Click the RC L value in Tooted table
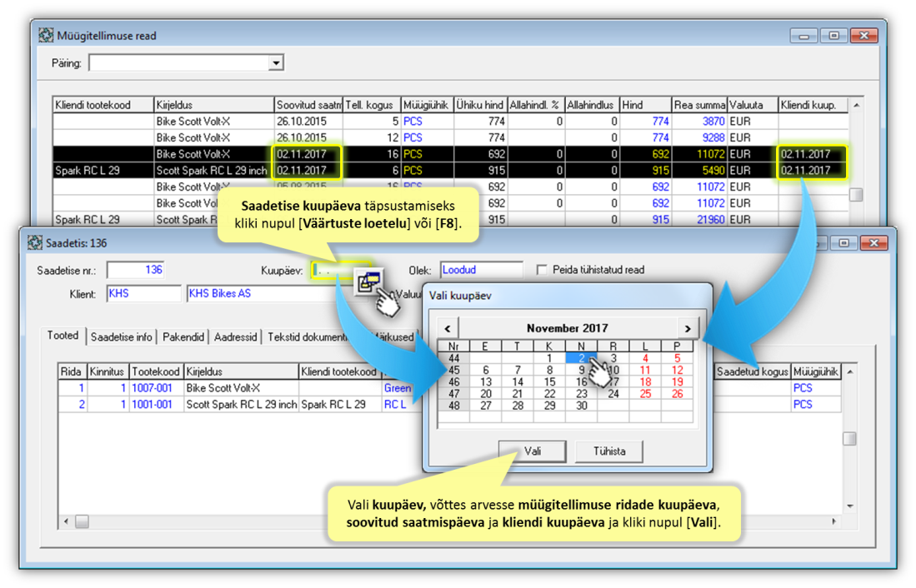The width and height of the screenshot is (916, 588). pos(395,404)
